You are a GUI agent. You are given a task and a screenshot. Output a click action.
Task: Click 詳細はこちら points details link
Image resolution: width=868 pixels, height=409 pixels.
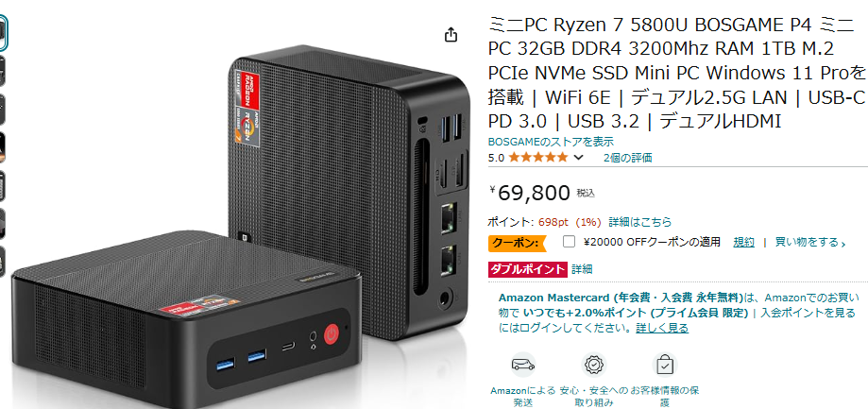(640, 222)
